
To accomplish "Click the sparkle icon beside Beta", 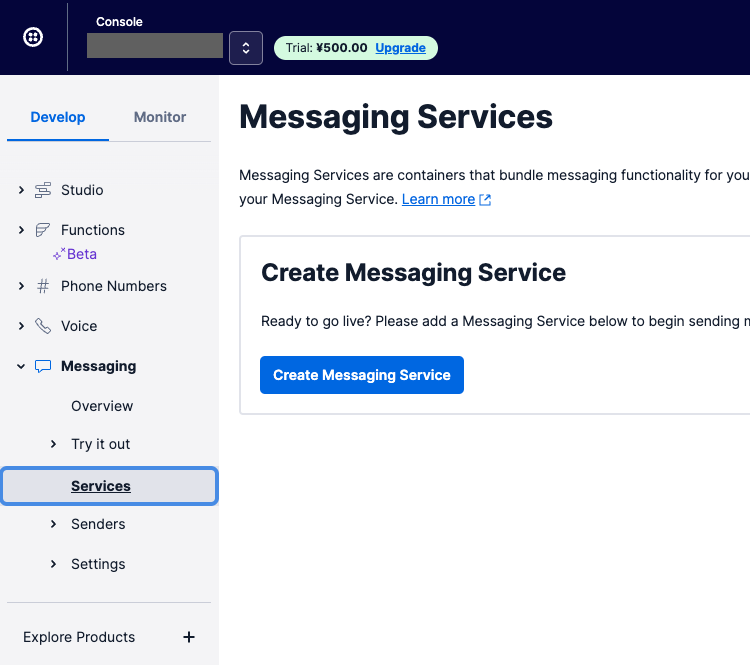I will point(59,254).
